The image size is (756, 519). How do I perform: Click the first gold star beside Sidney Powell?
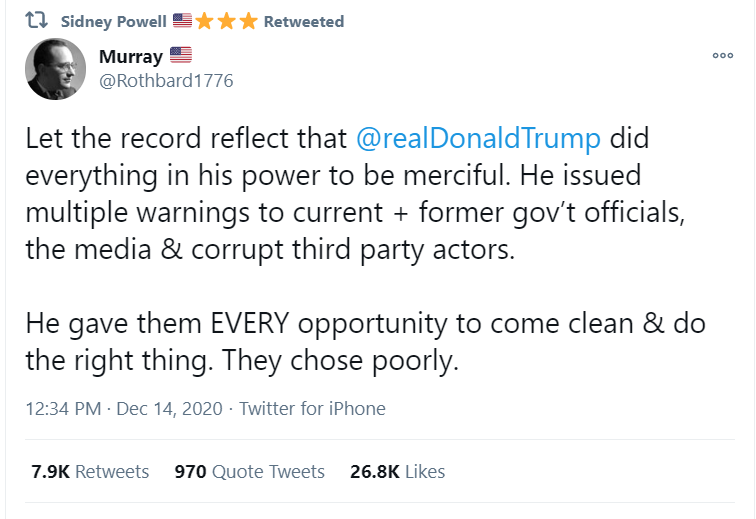tap(204, 21)
